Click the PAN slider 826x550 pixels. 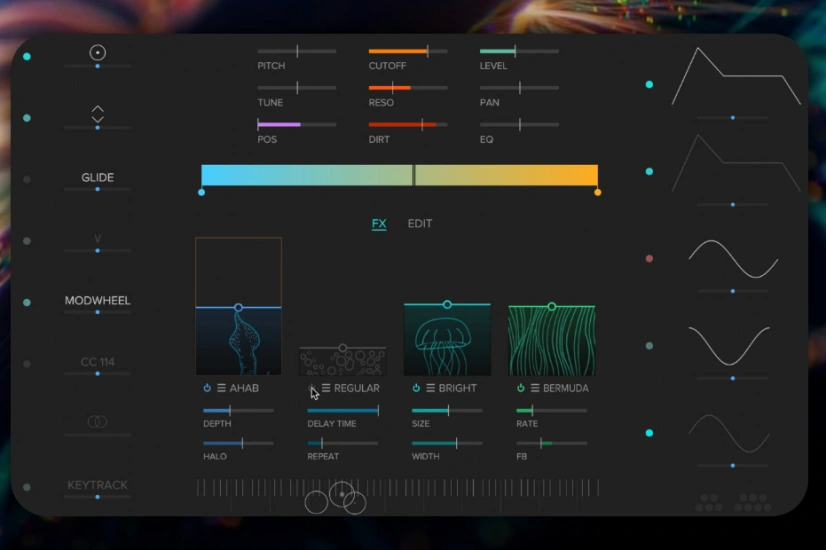(519, 87)
